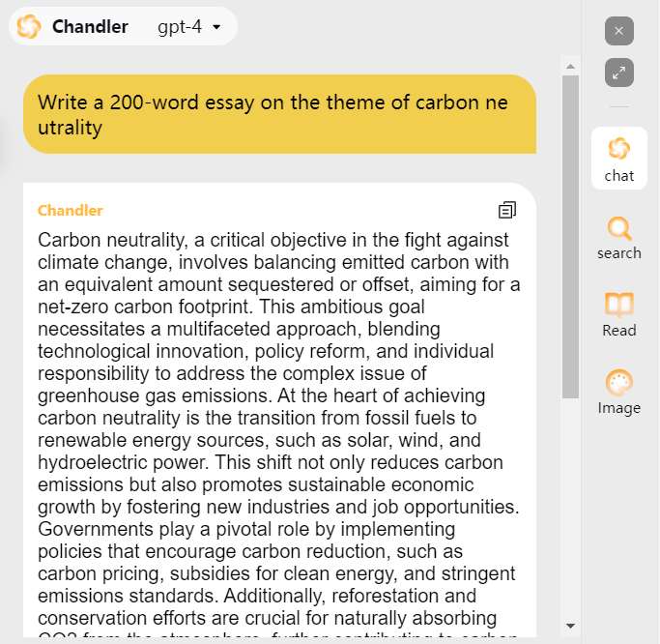Click the scrollbar down arrow
Image resolution: width=660 pixels, height=644 pixels.
click(x=570, y=626)
